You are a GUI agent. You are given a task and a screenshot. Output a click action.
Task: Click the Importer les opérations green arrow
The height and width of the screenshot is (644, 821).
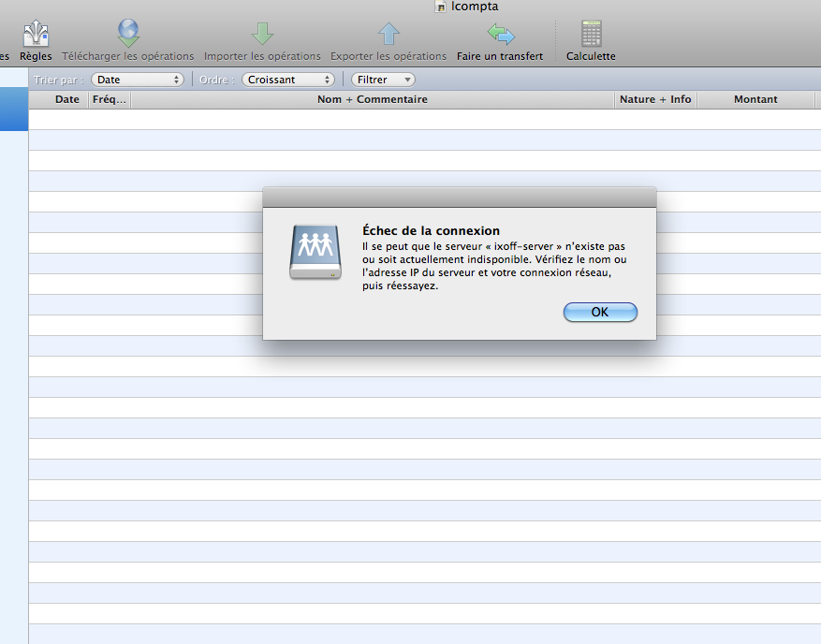[262, 35]
